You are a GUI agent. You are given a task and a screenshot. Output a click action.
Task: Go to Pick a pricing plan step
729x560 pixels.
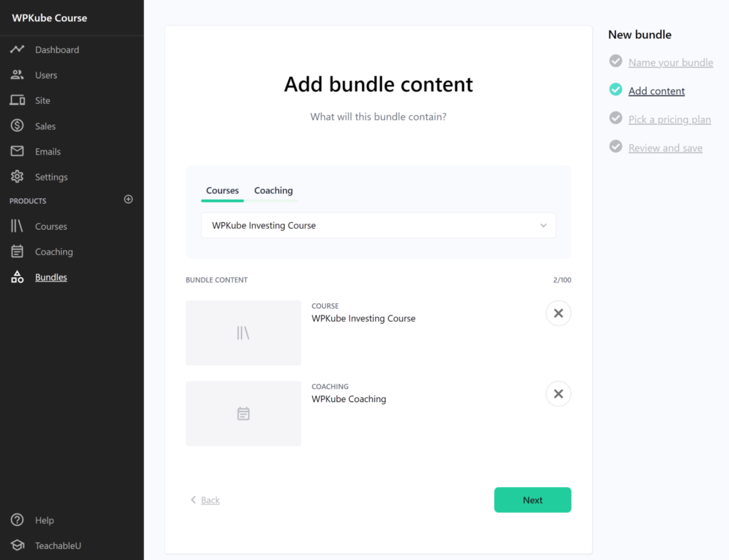[670, 120]
